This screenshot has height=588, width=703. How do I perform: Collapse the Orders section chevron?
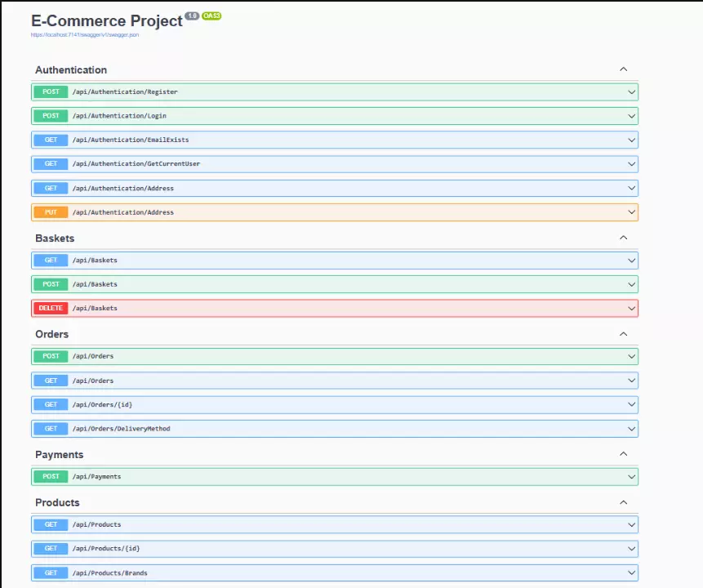(x=623, y=334)
